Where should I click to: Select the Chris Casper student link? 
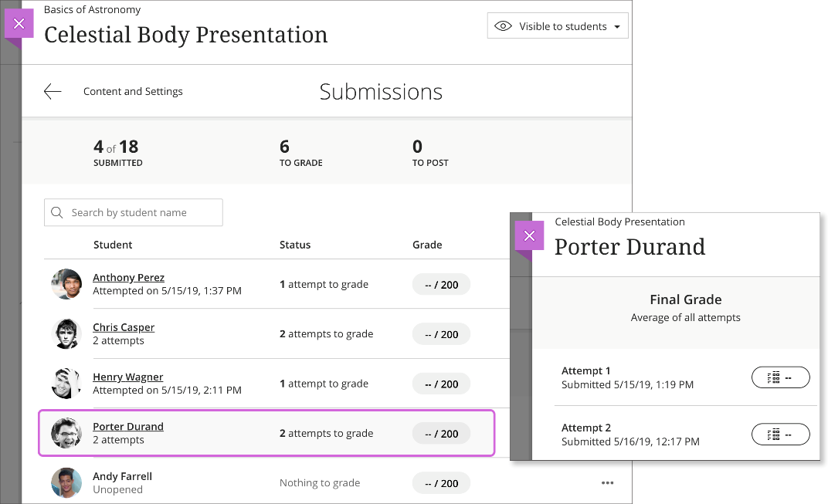124,327
